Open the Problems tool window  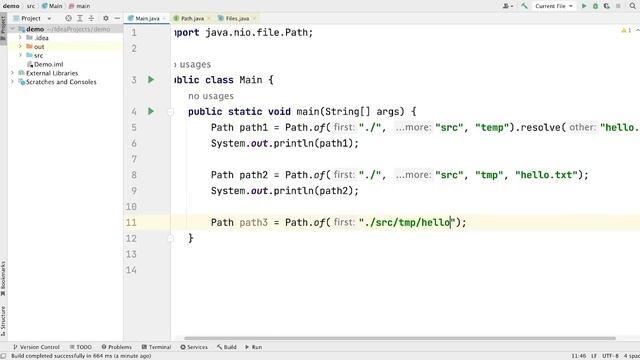tap(117, 347)
